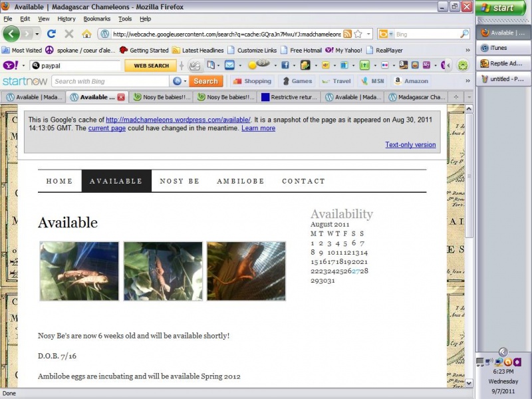Switch to Madagascar Cha... tab

[x=417, y=97]
